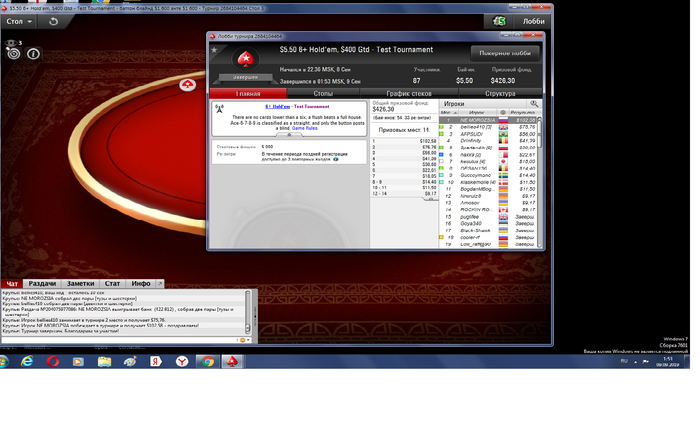Open Opera browser from taskbar

[x=53, y=361]
